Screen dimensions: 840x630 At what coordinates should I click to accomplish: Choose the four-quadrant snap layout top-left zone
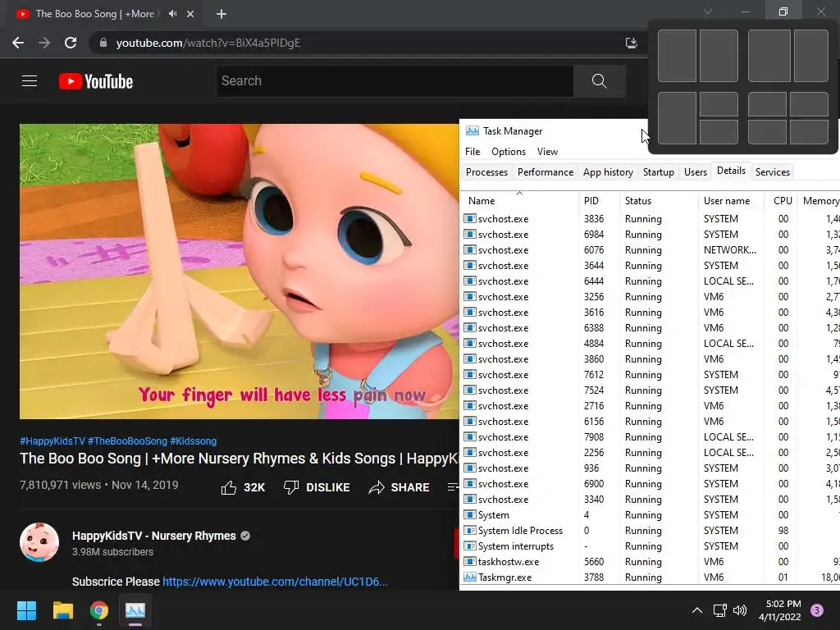tap(767, 104)
